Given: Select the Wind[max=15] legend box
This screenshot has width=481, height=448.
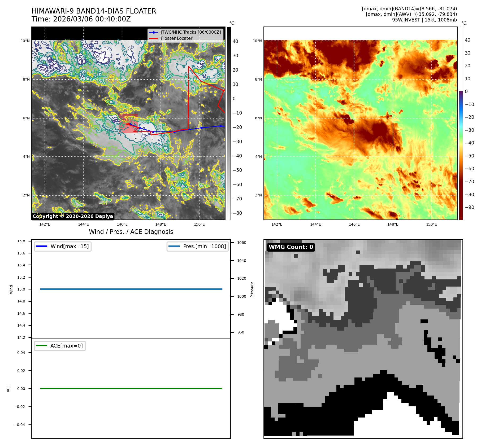Looking at the screenshot, I should pos(63,246).
